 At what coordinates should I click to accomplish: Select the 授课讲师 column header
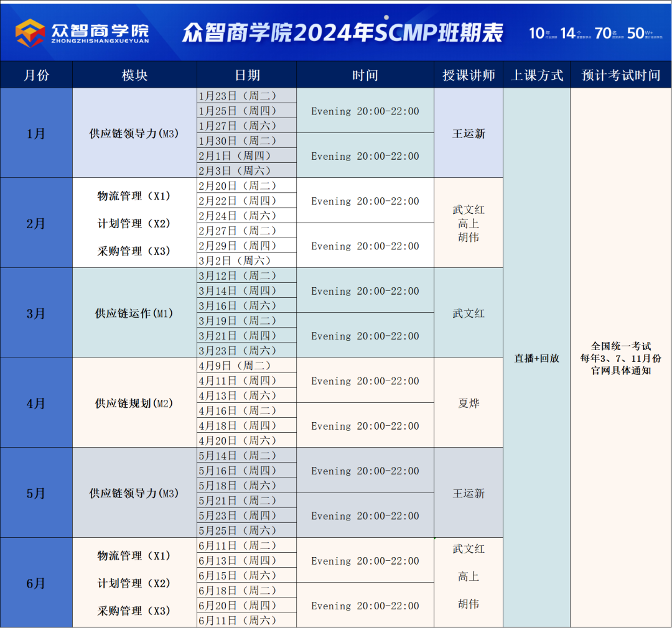point(469,75)
